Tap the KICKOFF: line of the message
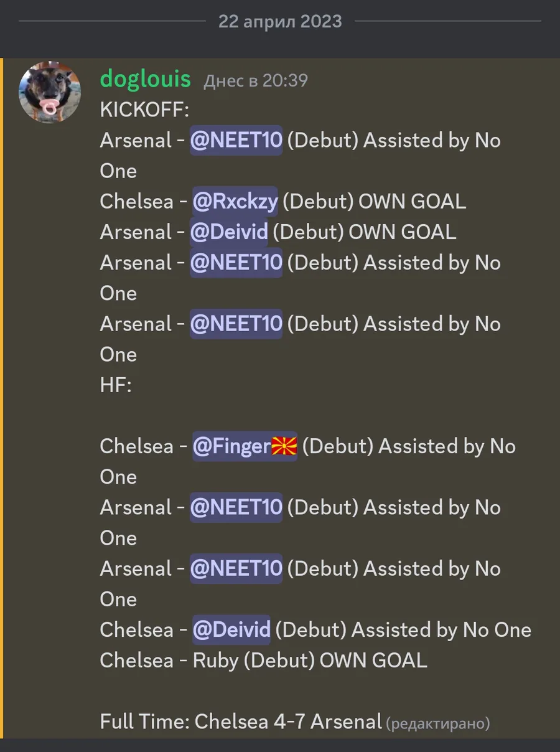 144,110
